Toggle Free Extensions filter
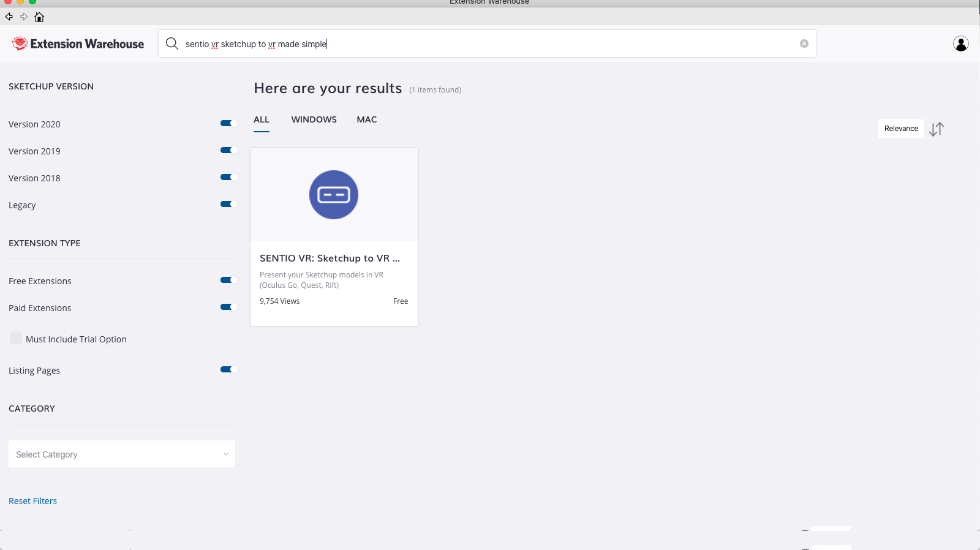Screen dimensions: 980x550 (x=229, y=280)
